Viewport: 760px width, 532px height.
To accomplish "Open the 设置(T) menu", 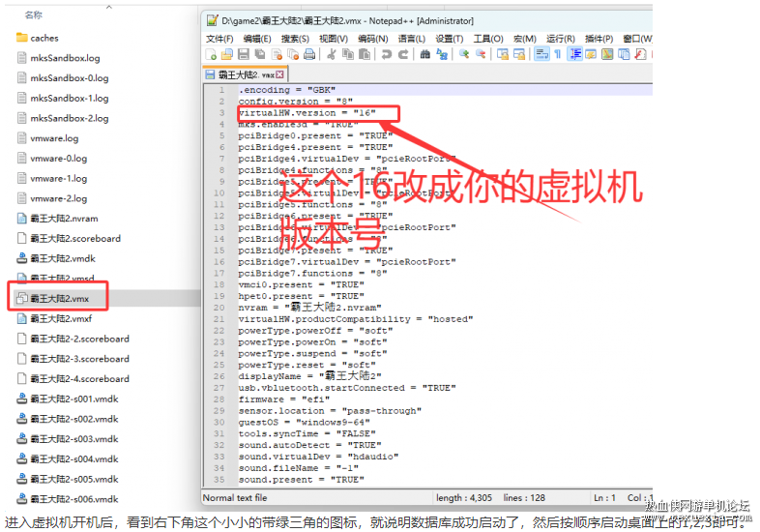I will click(x=450, y=39).
